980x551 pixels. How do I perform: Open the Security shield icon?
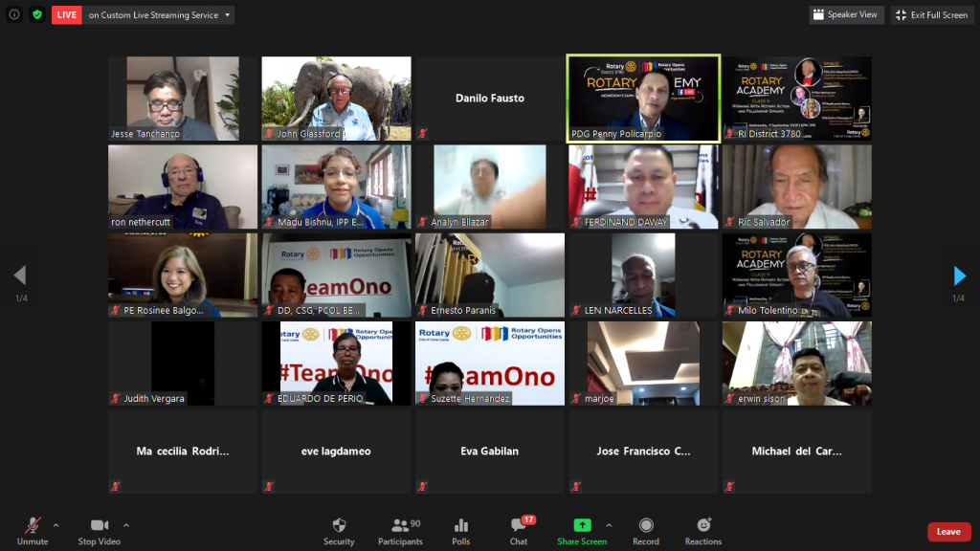tap(339, 525)
